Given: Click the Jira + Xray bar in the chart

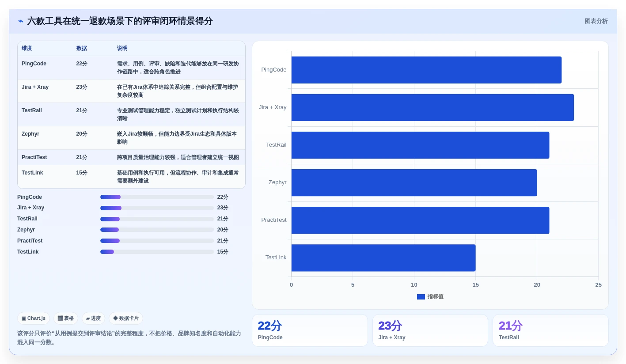Looking at the screenshot, I should [x=433, y=107].
